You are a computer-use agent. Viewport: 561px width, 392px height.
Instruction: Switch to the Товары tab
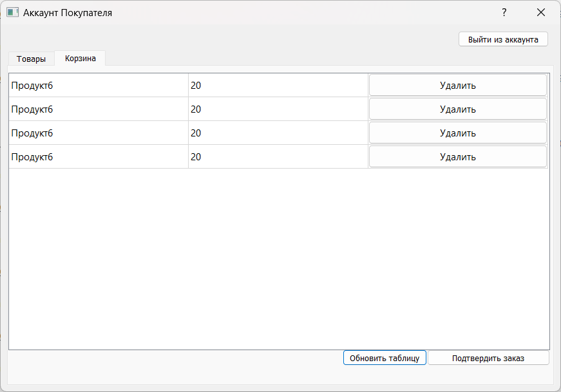tap(31, 59)
